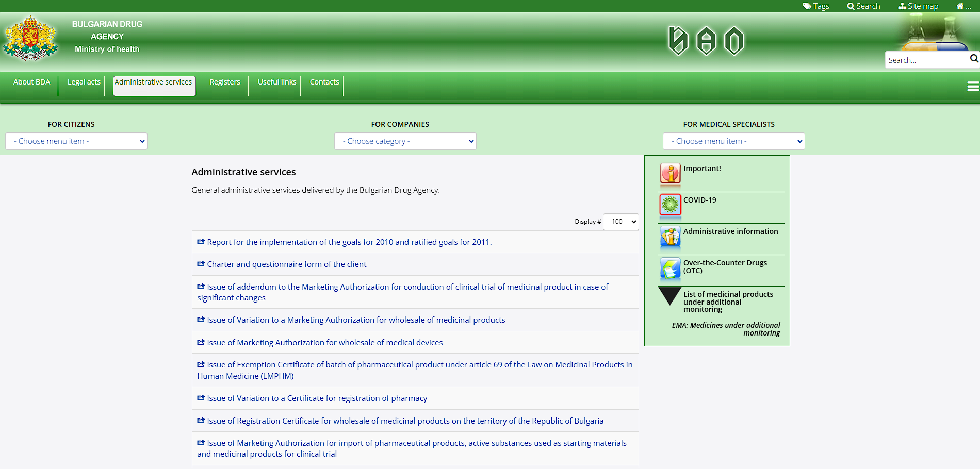The height and width of the screenshot is (469, 980).
Task: Open the hamburger menu icon
Action: [973, 87]
